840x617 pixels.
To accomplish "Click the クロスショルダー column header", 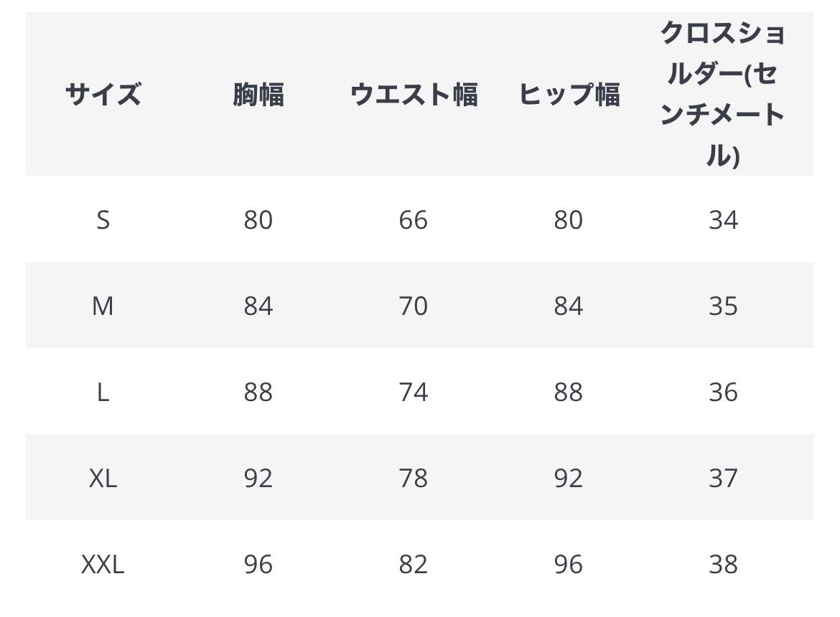I will (x=723, y=94).
